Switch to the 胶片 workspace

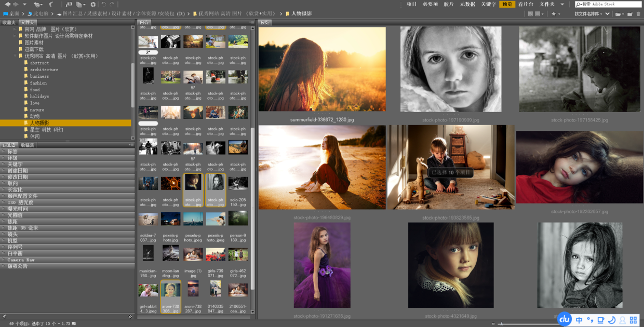tap(448, 4)
